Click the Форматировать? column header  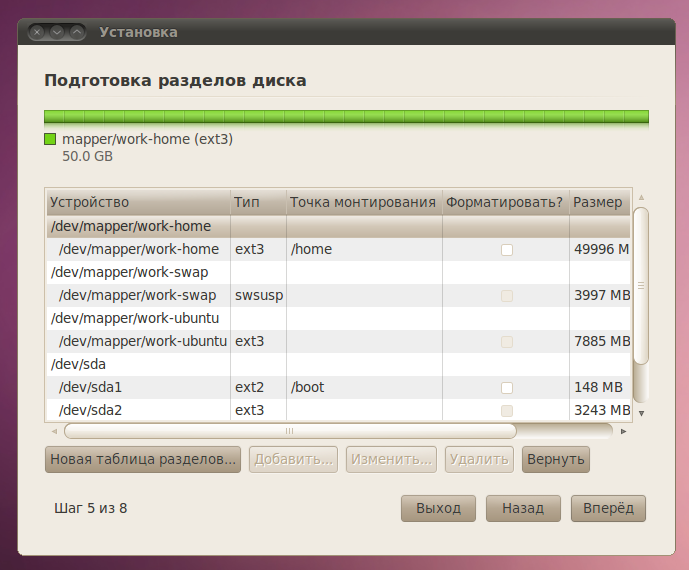click(505, 202)
